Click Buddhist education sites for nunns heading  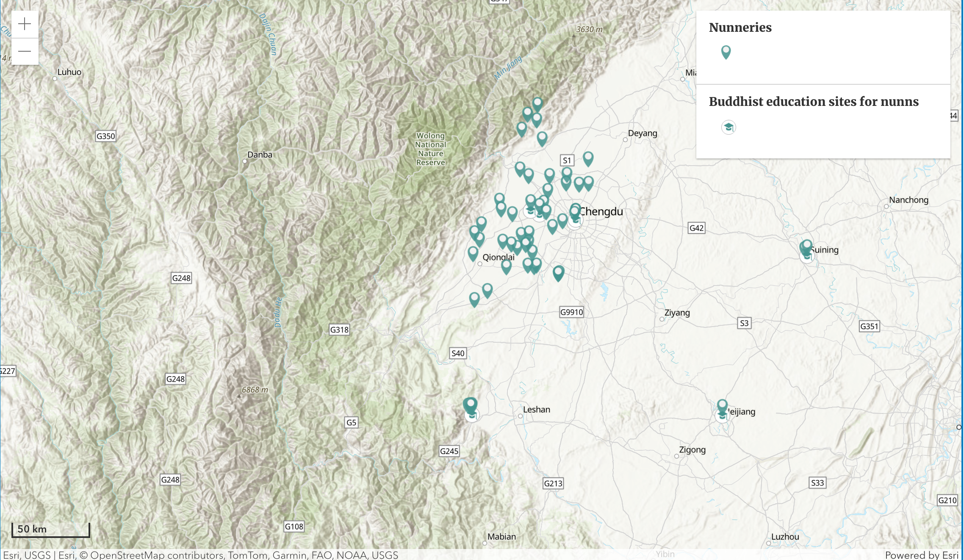(813, 102)
